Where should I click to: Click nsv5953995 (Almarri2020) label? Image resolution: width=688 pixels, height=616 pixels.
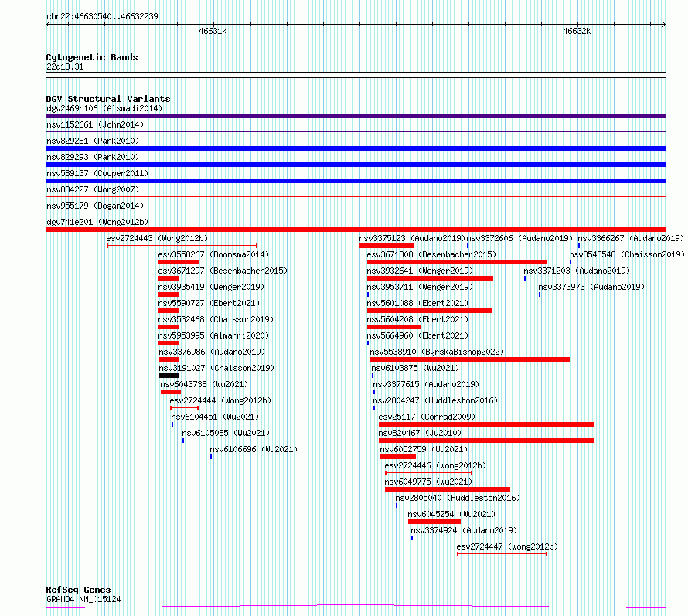coord(213,335)
